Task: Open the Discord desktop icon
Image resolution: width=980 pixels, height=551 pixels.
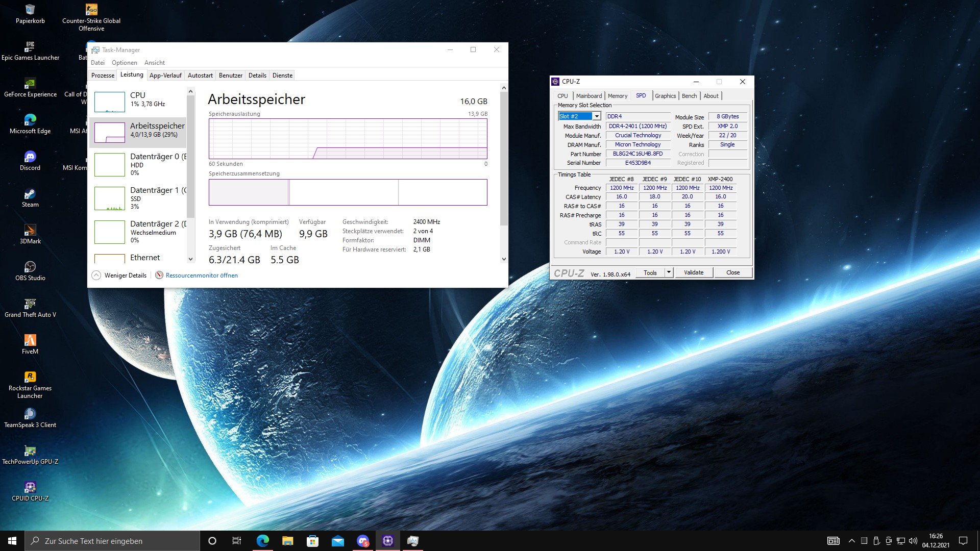Action: pos(30,157)
